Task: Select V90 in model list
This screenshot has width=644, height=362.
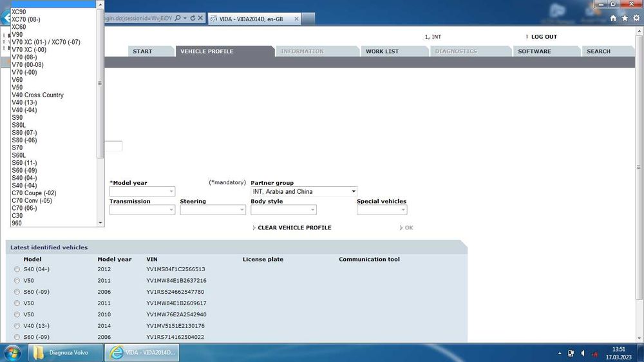Action: pos(53,35)
